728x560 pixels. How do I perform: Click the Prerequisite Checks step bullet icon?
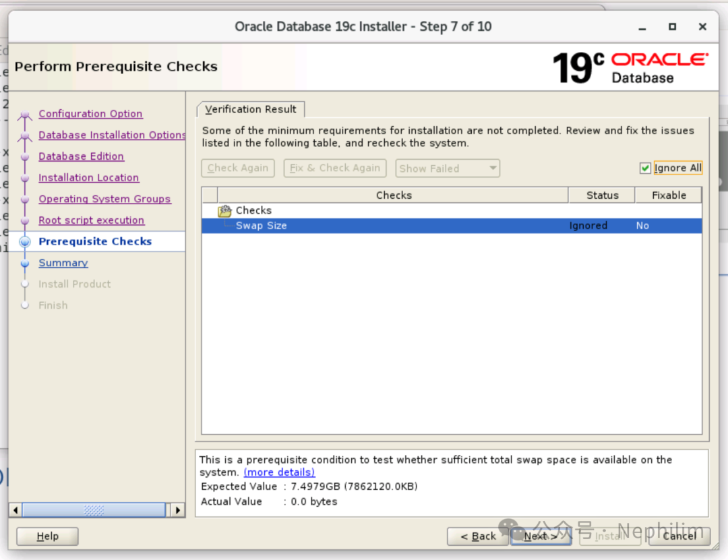click(x=25, y=241)
